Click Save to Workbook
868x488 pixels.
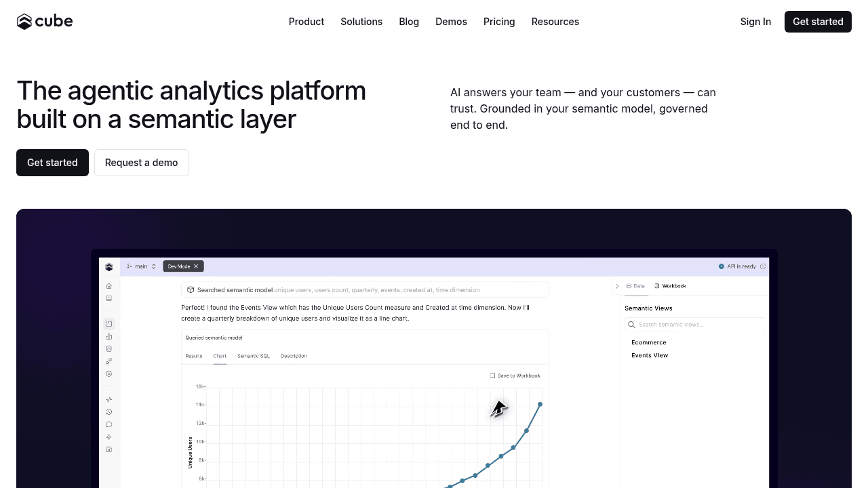pos(515,375)
